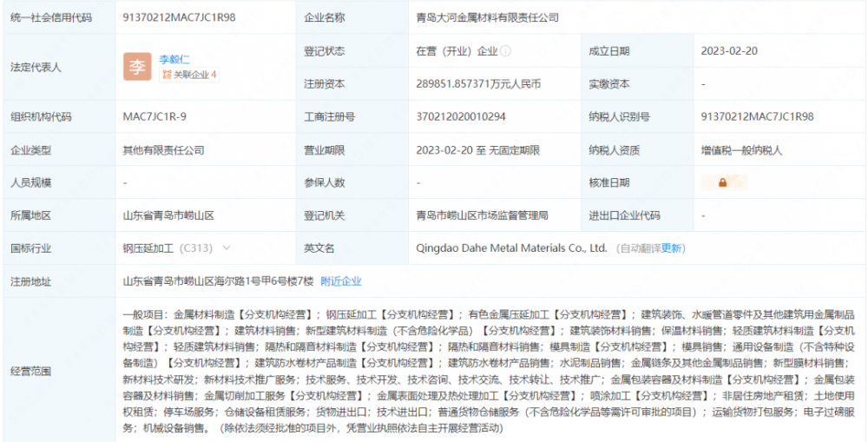Click the 更新 link after 自动翻译
The image size is (868, 442).
671,248
